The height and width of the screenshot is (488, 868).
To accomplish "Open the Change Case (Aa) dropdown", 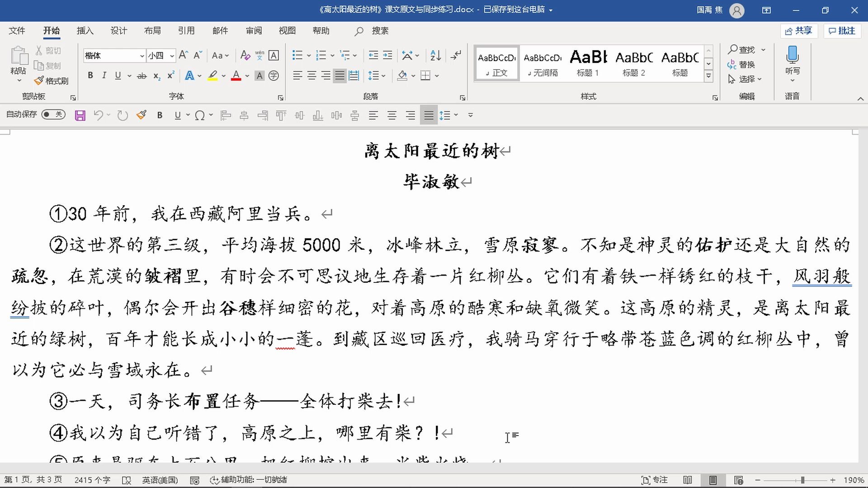I will click(x=220, y=56).
